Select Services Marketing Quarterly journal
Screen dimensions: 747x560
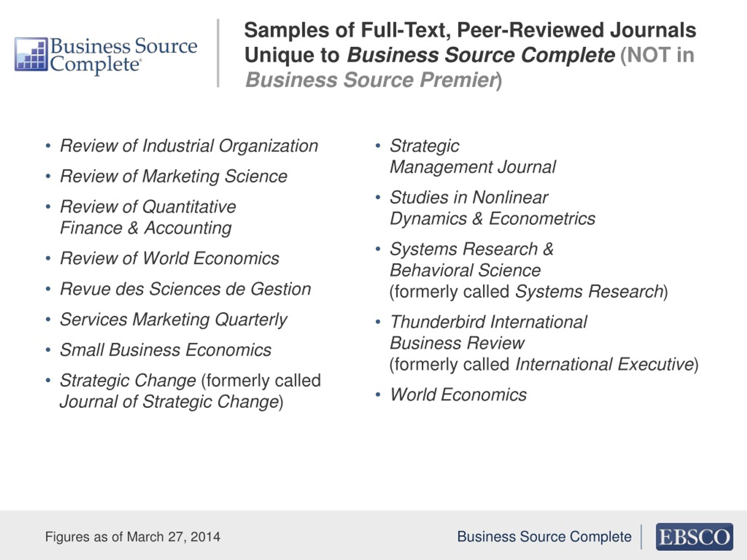(173, 320)
